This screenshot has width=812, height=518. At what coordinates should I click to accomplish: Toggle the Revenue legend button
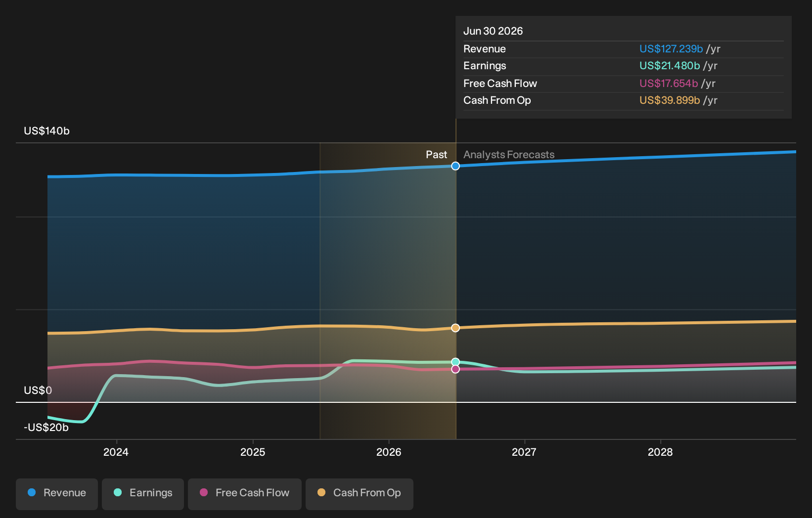click(57, 494)
